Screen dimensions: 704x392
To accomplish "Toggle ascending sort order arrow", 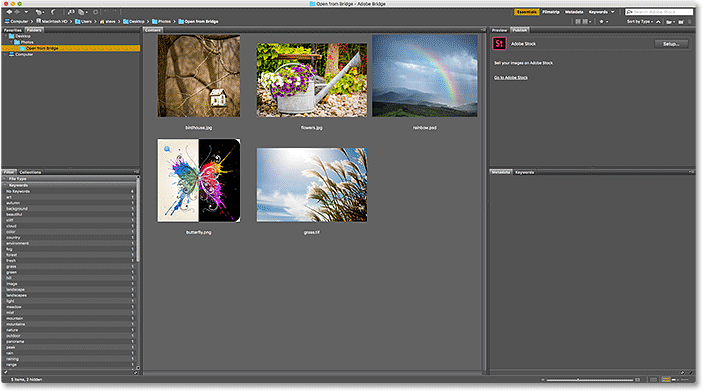I will click(658, 22).
